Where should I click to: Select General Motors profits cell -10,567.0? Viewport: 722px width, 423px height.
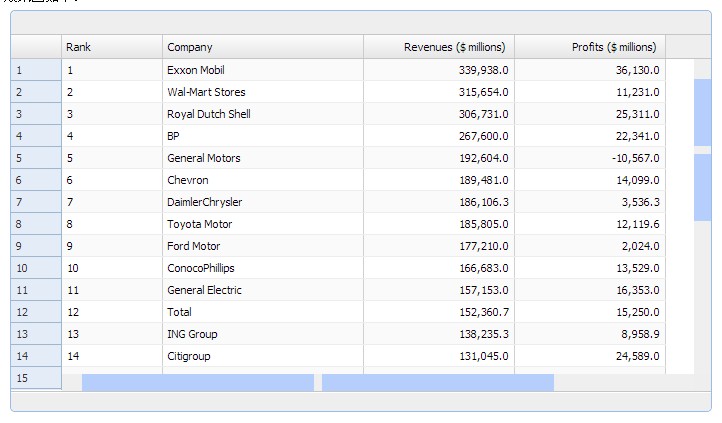click(x=589, y=158)
